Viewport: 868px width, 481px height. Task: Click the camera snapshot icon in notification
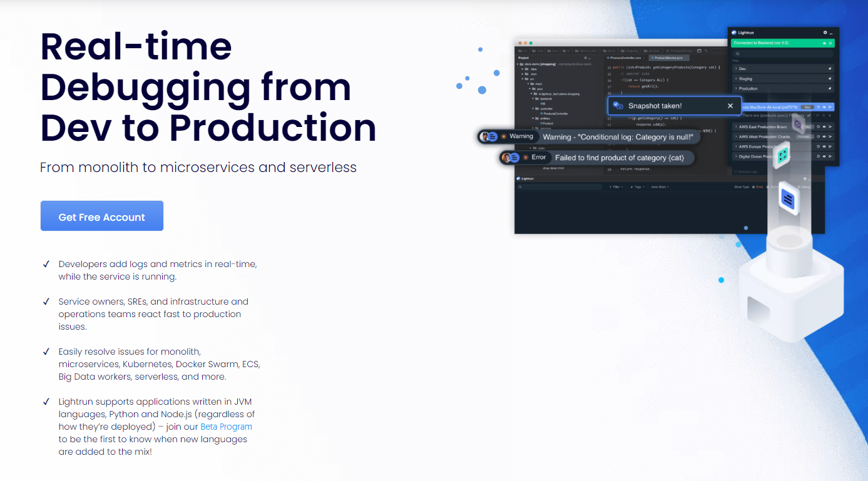[x=619, y=106]
